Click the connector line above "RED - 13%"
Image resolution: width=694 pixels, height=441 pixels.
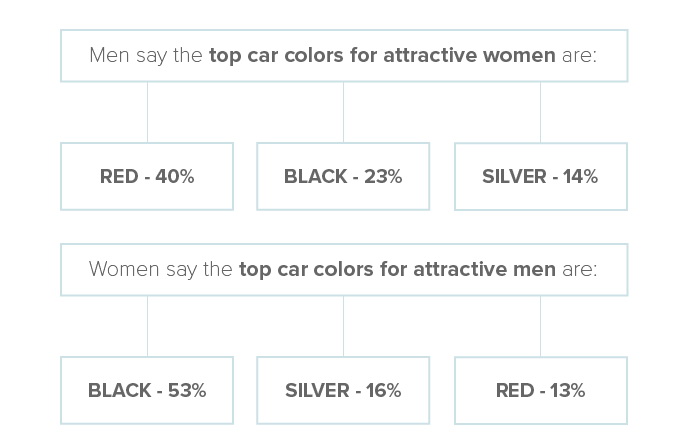(540, 326)
